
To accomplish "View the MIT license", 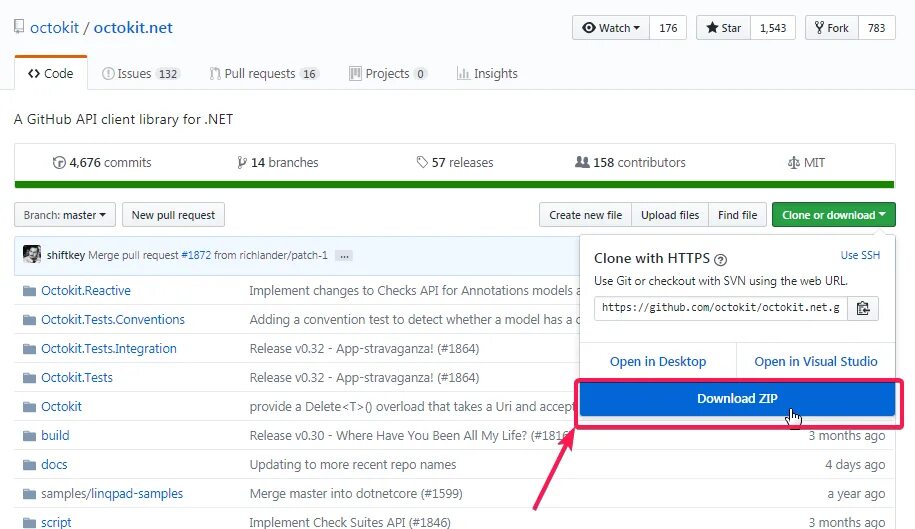I will point(806,163).
